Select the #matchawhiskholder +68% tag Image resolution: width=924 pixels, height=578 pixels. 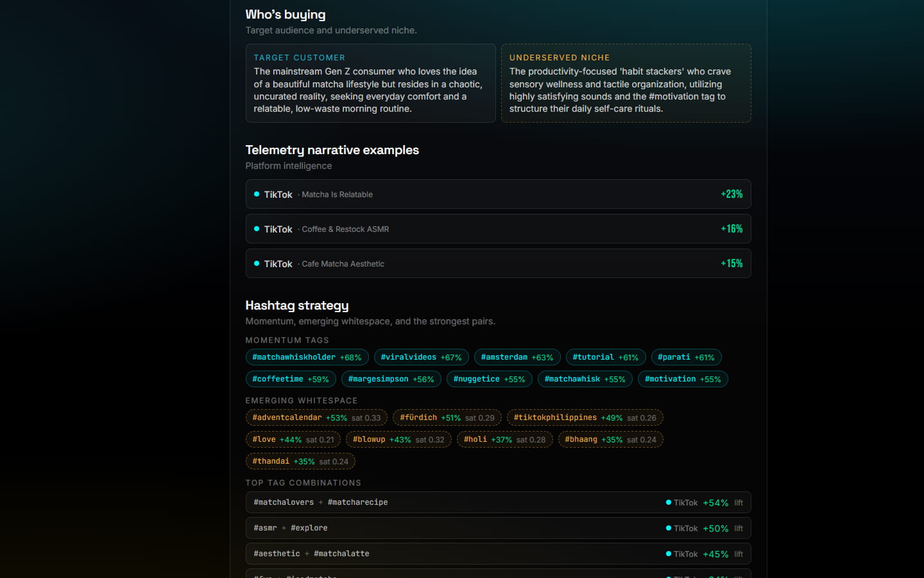pyautogui.click(x=307, y=357)
